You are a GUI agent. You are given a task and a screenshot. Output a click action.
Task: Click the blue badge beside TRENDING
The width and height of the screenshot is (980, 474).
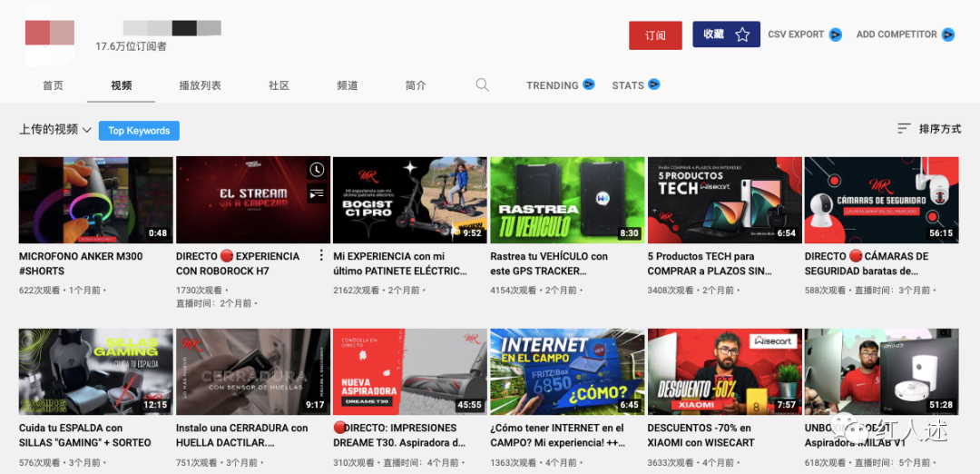click(x=588, y=84)
